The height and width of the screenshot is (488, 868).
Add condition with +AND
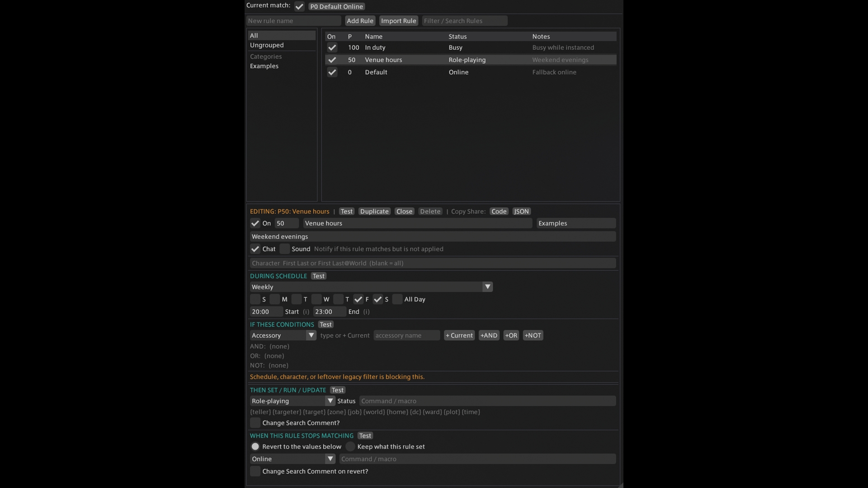489,335
